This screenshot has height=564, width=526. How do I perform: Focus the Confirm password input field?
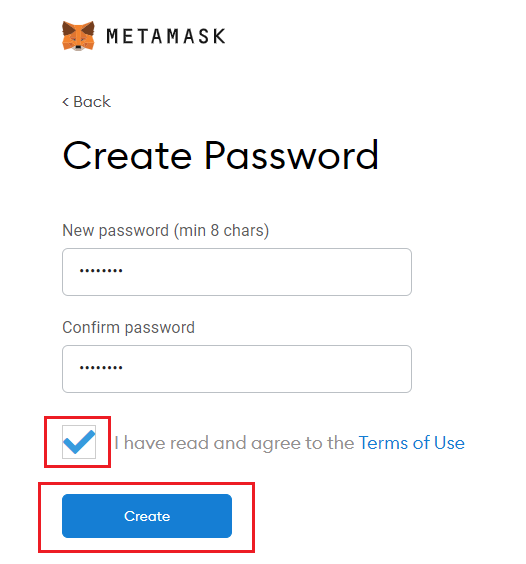(237, 369)
